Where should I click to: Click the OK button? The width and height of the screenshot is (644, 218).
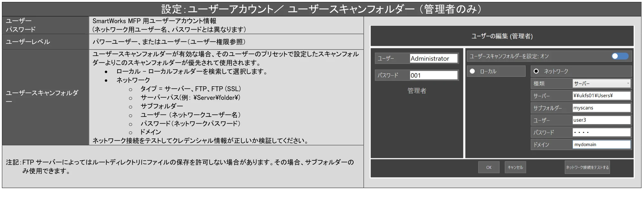[489, 167]
